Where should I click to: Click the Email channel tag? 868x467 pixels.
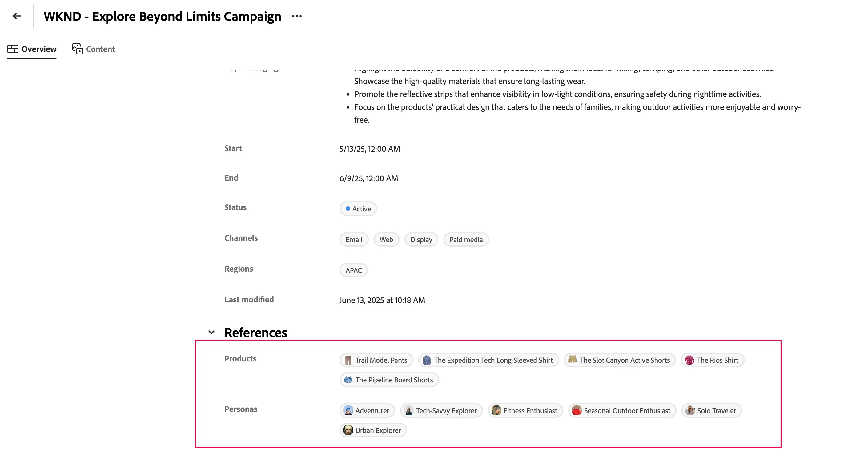(x=354, y=240)
